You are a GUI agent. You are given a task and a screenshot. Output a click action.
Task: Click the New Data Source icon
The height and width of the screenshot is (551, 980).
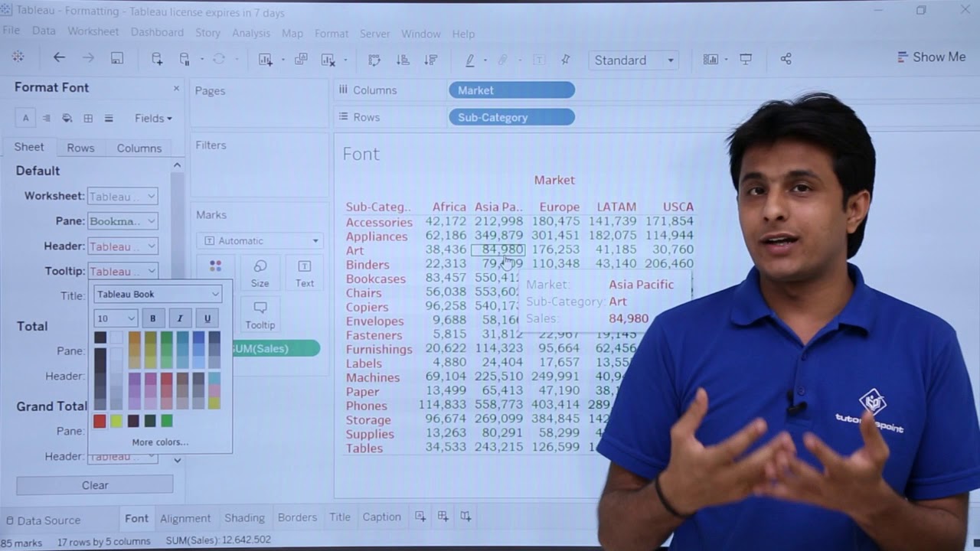click(x=157, y=59)
